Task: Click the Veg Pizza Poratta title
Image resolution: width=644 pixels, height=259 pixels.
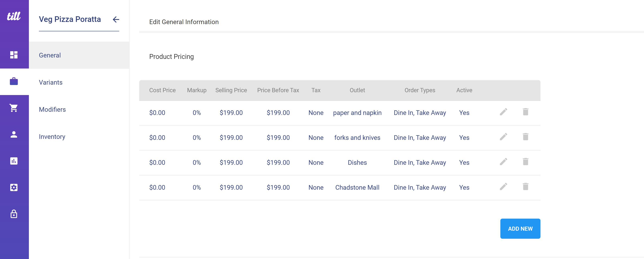Action: pyautogui.click(x=70, y=19)
